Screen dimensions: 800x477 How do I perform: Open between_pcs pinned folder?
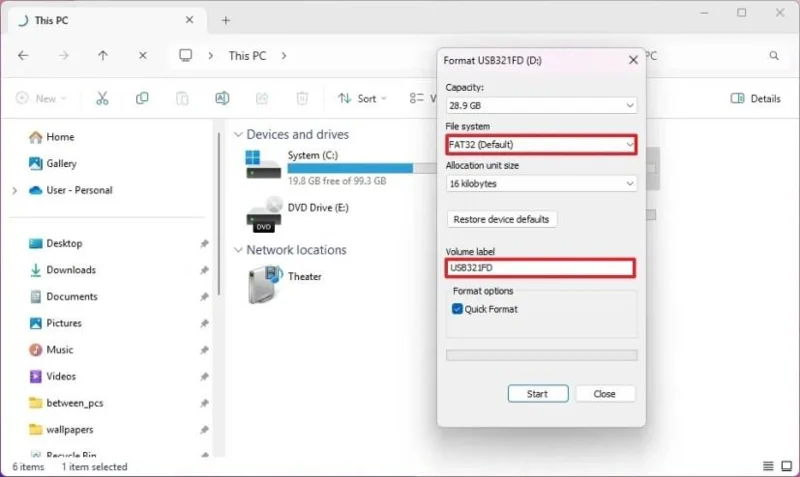66,403
